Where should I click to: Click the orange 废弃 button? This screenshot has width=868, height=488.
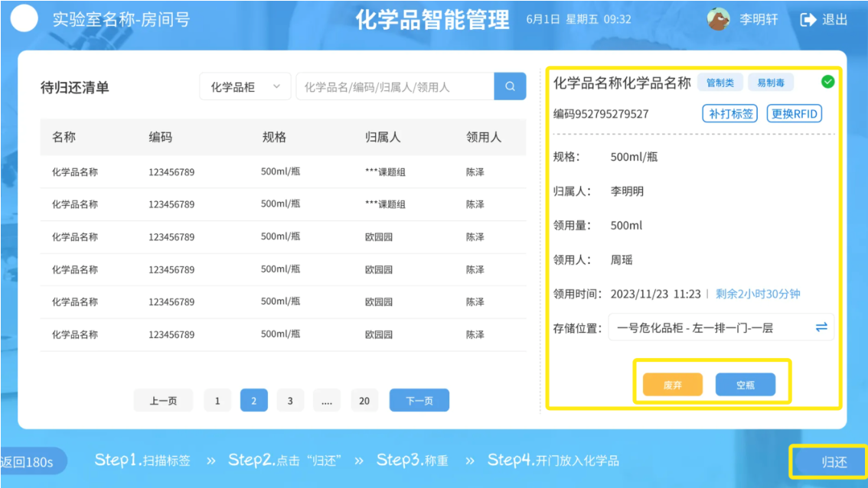pyautogui.click(x=673, y=385)
